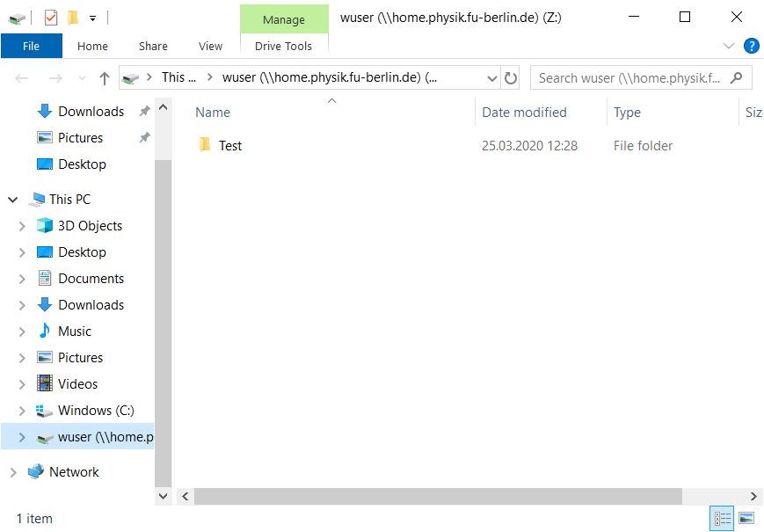Expand the ribbon with chevron arrow
The image size is (764, 532).
[x=729, y=47]
